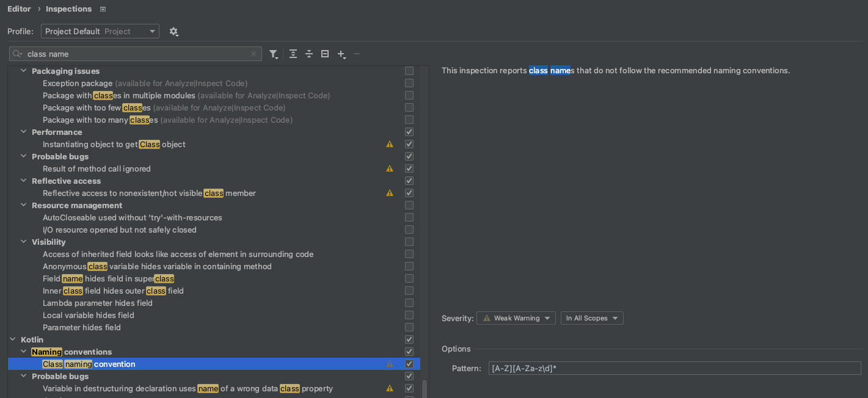Click warning icon on Instantiating object row
This screenshot has width=868, height=398.
pos(390,144)
